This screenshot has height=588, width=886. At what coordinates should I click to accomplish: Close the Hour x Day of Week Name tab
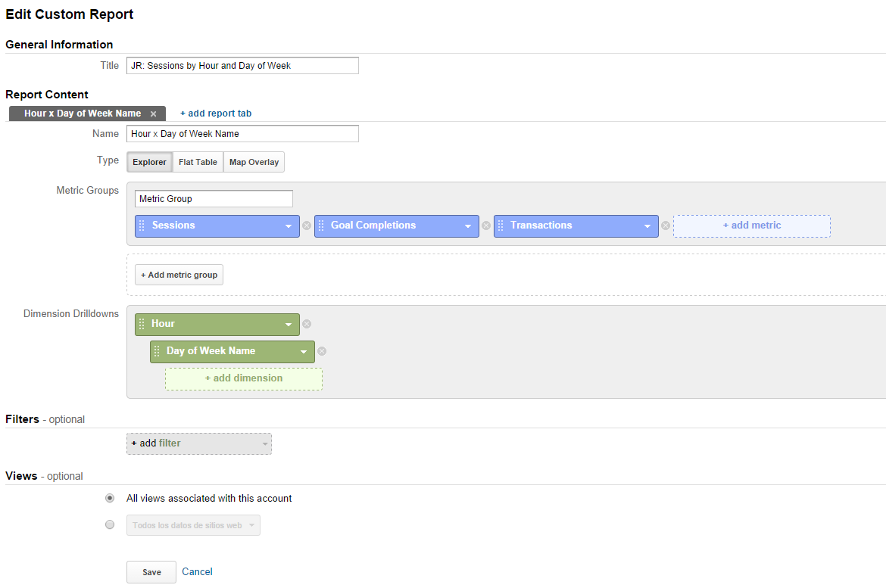(x=153, y=114)
